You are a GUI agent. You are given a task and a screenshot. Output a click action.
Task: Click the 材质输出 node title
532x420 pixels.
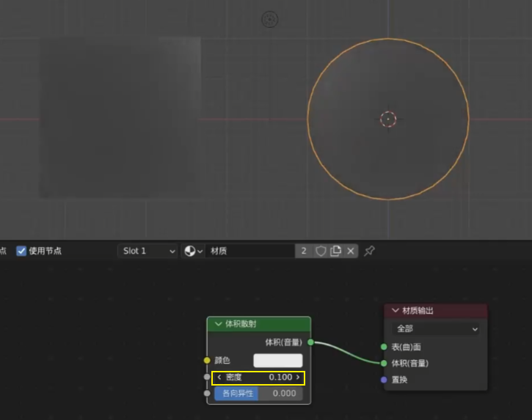click(418, 311)
